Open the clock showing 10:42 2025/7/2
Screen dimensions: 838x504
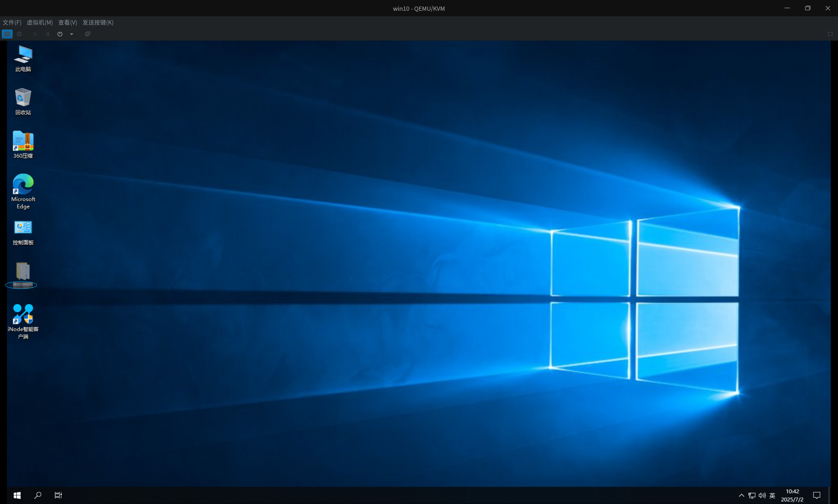[x=792, y=495]
